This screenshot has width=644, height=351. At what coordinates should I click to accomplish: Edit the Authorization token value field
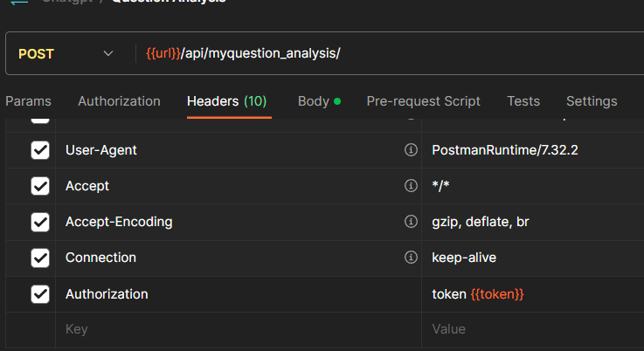tap(533, 294)
